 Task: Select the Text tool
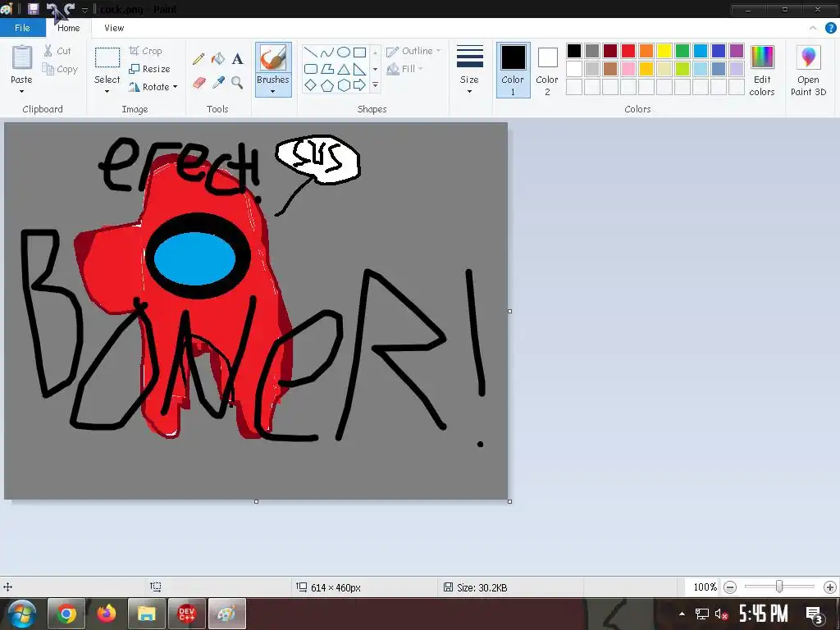pos(237,58)
